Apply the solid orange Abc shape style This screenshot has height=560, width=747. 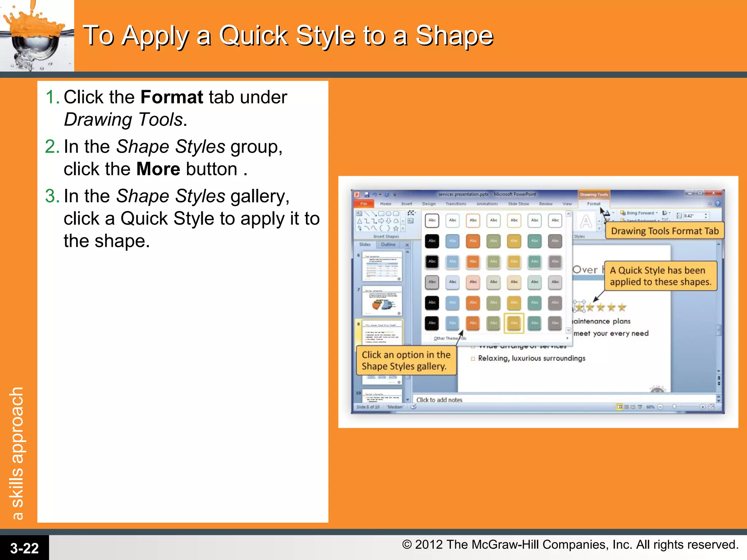(x=473, y=241)
